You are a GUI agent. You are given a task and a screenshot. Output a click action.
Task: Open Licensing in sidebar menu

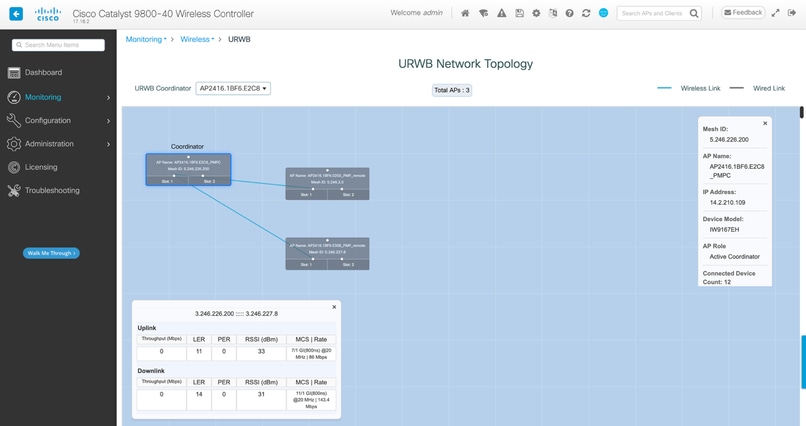coord(41,167)
